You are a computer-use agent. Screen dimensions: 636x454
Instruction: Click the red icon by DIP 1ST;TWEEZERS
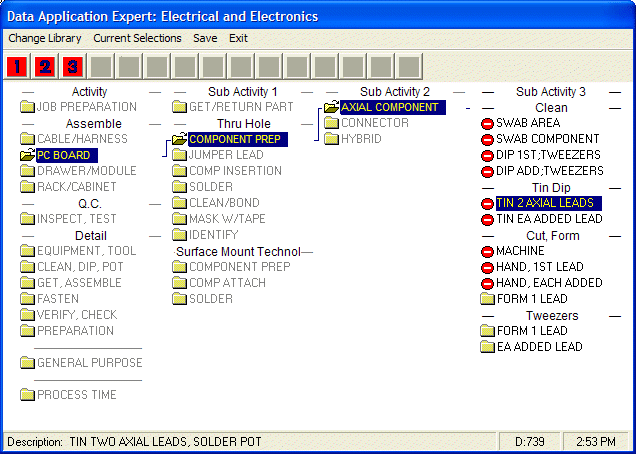(487, 155)
